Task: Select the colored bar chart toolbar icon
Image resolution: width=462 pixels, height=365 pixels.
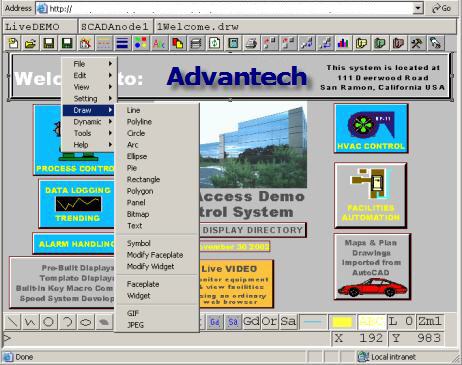Action: pos(343,43)
